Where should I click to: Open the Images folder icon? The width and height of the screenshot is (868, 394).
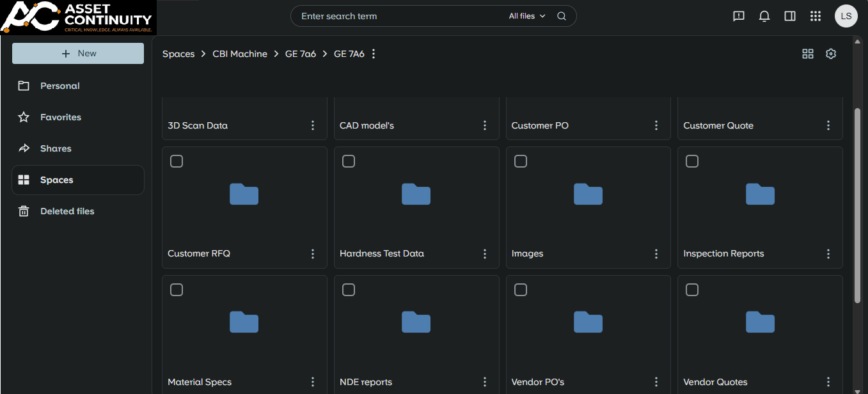coord(588,194)
